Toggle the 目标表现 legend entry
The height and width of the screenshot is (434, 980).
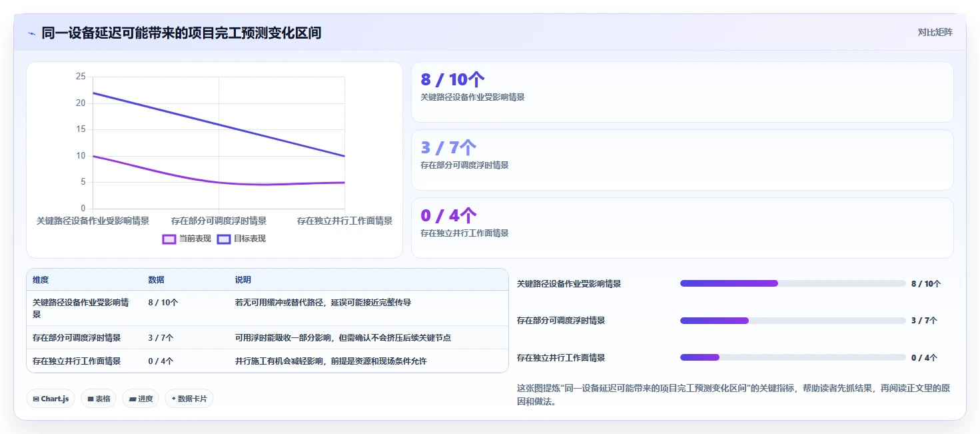(241, 239)
